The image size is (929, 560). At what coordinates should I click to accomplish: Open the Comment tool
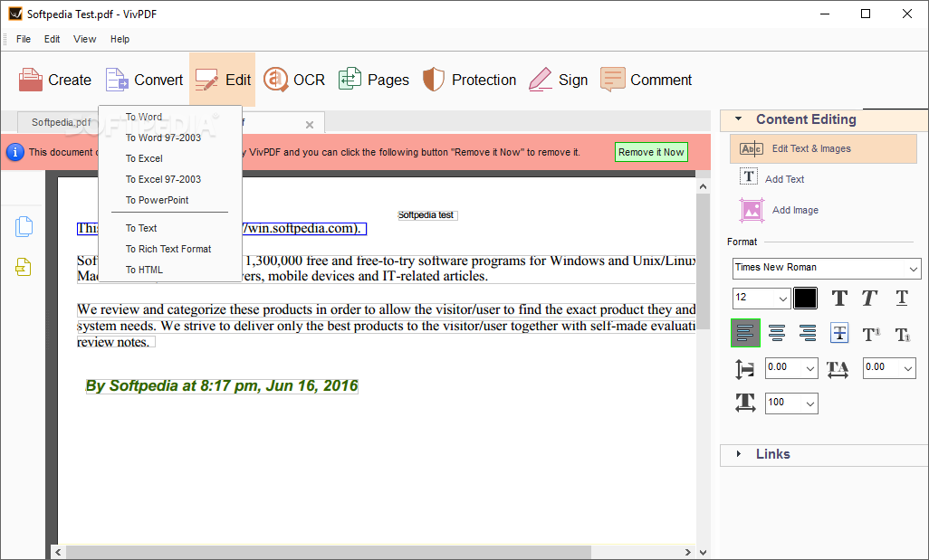click(x=646, y=80)
